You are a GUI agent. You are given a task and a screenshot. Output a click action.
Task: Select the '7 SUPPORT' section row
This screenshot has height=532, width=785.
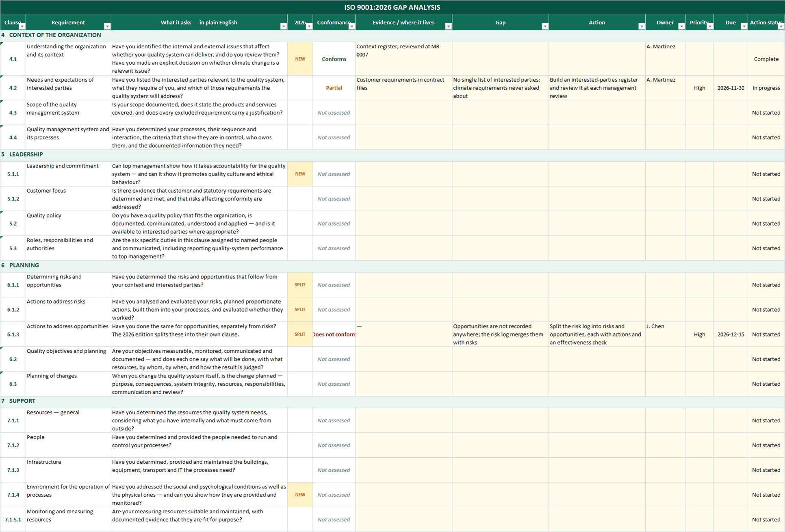point(392,401)
